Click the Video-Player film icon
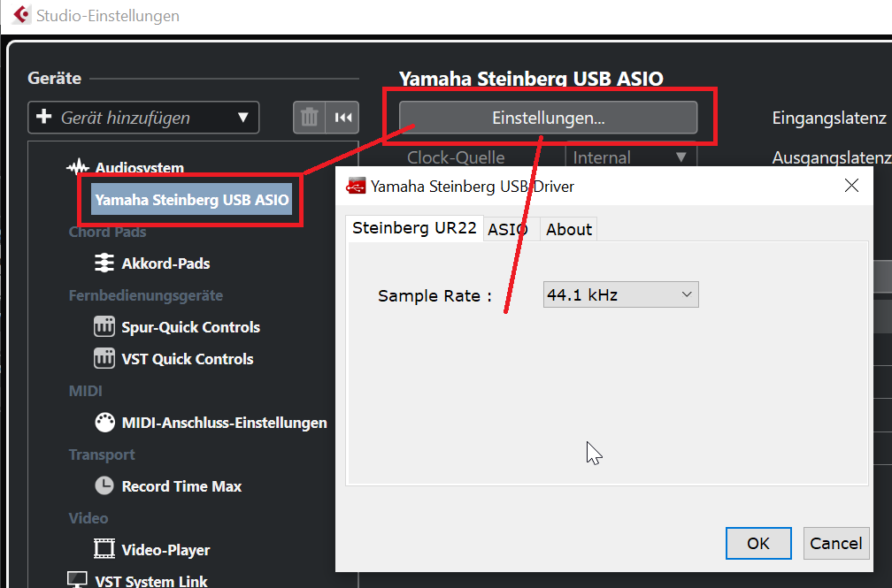The width and height of the screenshot is (892, 588). [104, 549]
